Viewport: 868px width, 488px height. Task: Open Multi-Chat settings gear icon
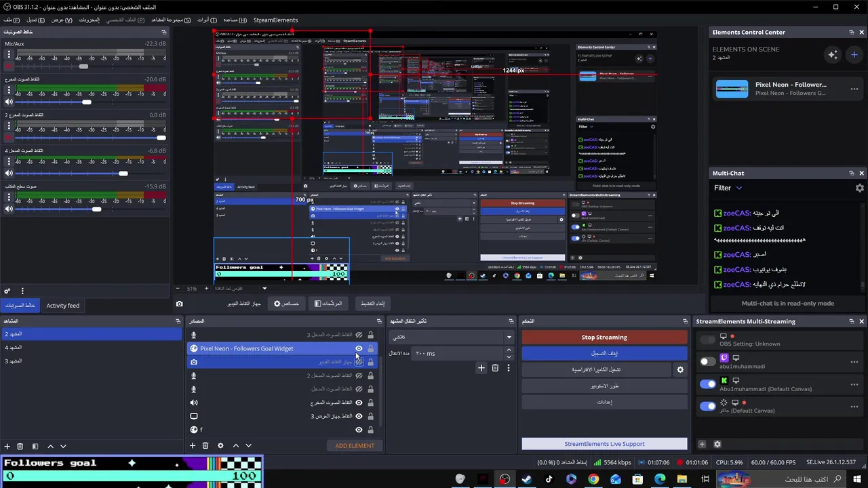pos(860,188)
